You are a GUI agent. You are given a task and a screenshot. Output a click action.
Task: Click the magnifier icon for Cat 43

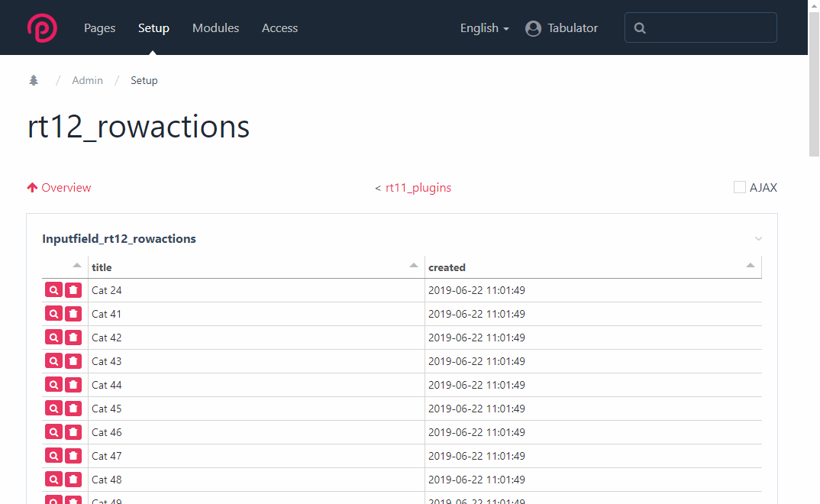53,361
